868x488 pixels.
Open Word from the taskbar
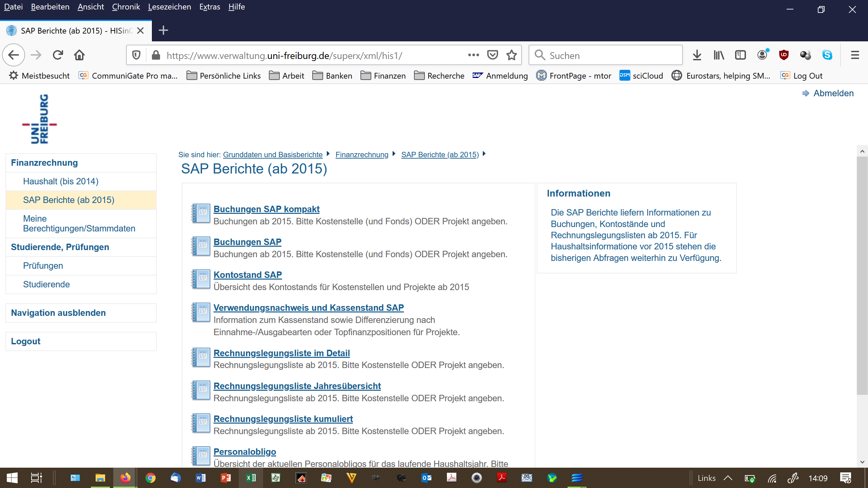coord(200,478)
